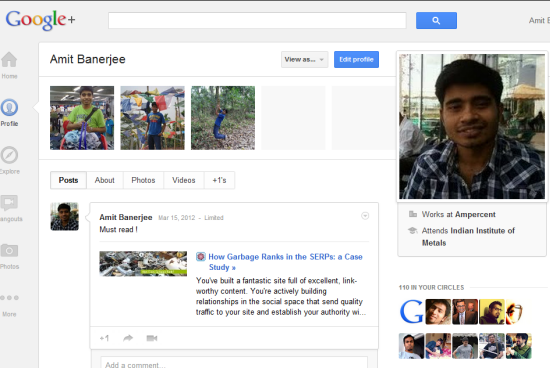550x368 pixels.
Task: Click the Google+ logo
Action: 40,20
